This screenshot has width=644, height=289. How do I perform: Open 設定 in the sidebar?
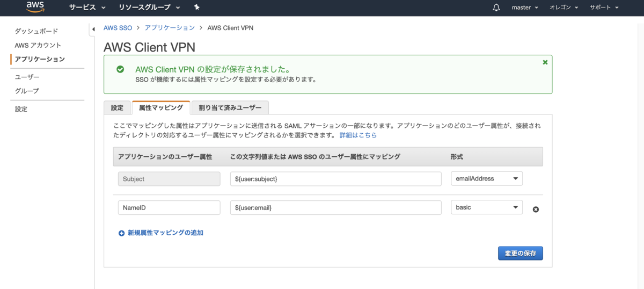21,109
